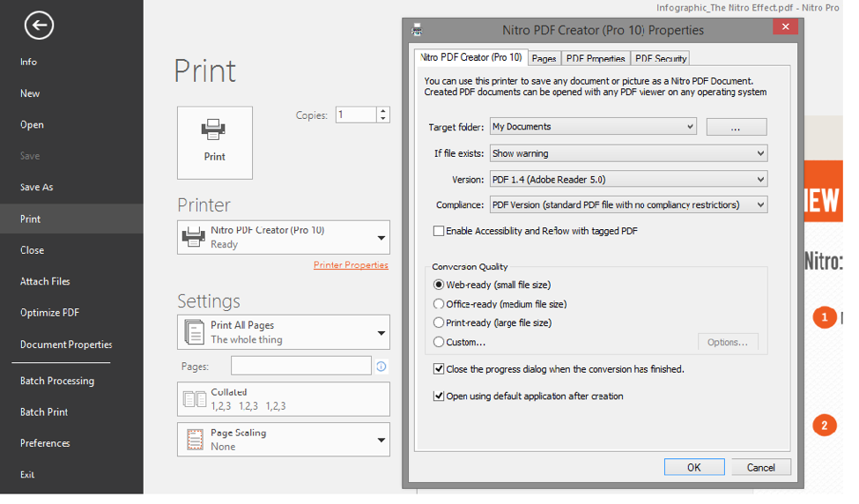The image size is (859, 504).
Task: Open the If file exists dropdown
Action: 628,153
